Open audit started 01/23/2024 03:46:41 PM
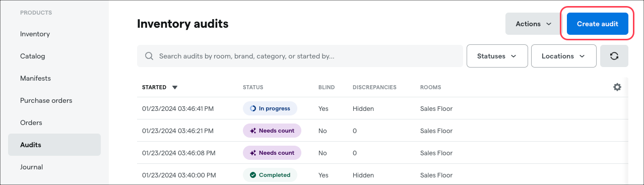 (x=177, y=108)
